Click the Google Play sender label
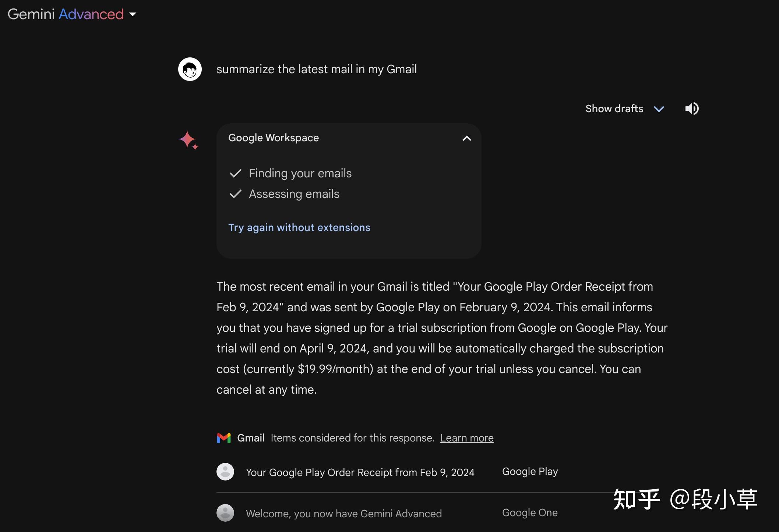 tap(530, 472)
